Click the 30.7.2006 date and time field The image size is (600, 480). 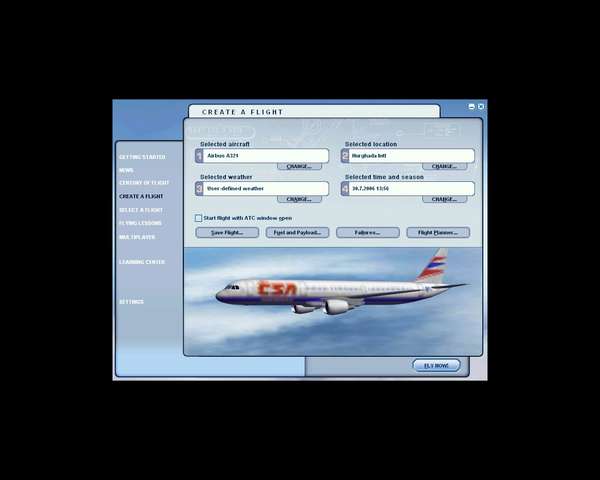[411, 189]
